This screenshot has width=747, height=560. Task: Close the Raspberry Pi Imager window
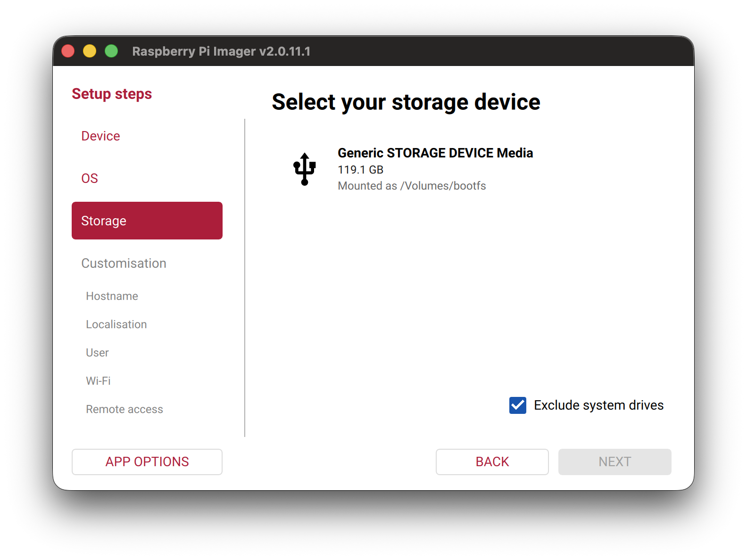click(68, 51)
